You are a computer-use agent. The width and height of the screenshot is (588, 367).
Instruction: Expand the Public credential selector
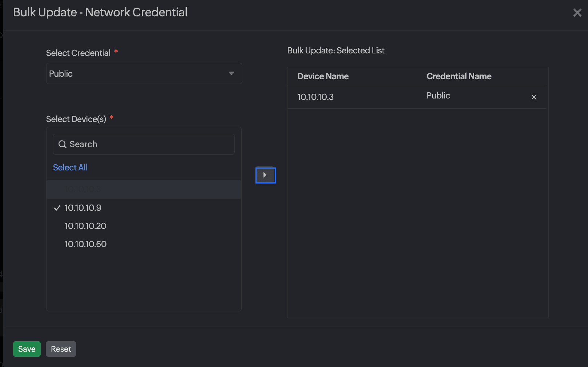144,73
